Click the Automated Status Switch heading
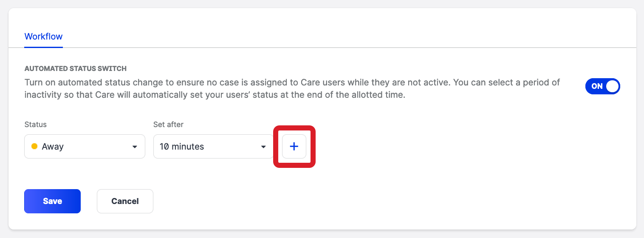Image resolution: width=644 pixels, height=238 pixels. click(x=76, y=68)
